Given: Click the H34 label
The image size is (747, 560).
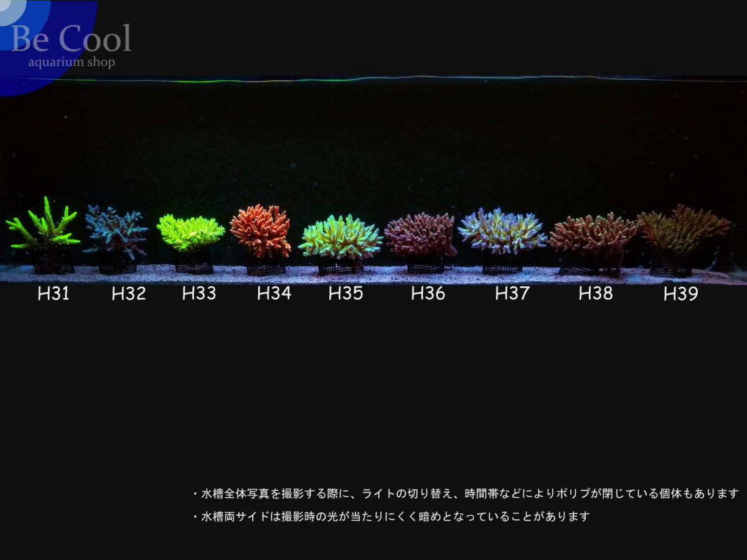Looking at the screenshot, I should pos(274,294).
